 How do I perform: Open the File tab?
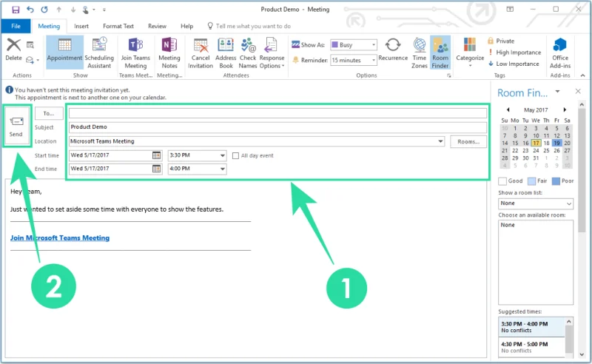click(16, 26)
